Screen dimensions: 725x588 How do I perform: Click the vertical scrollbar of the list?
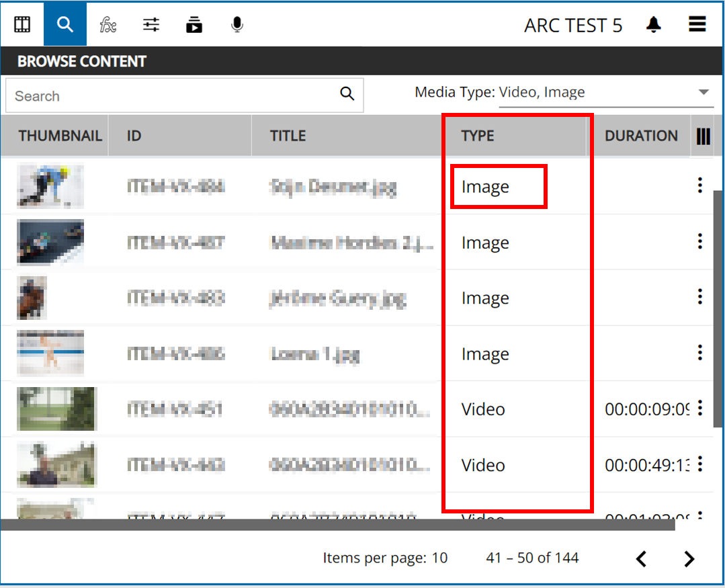pos(718,309)
